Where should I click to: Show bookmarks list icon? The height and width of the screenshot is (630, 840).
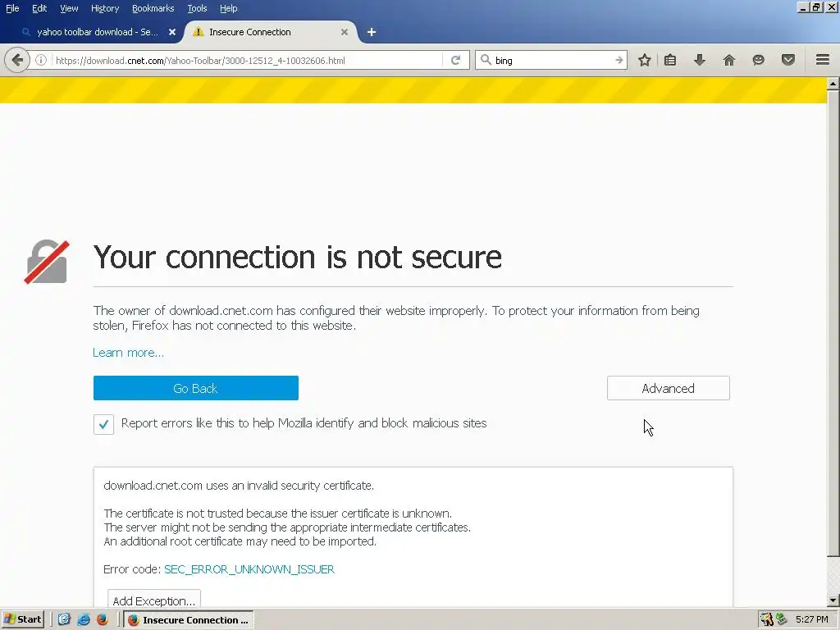[x=670, y=60]
